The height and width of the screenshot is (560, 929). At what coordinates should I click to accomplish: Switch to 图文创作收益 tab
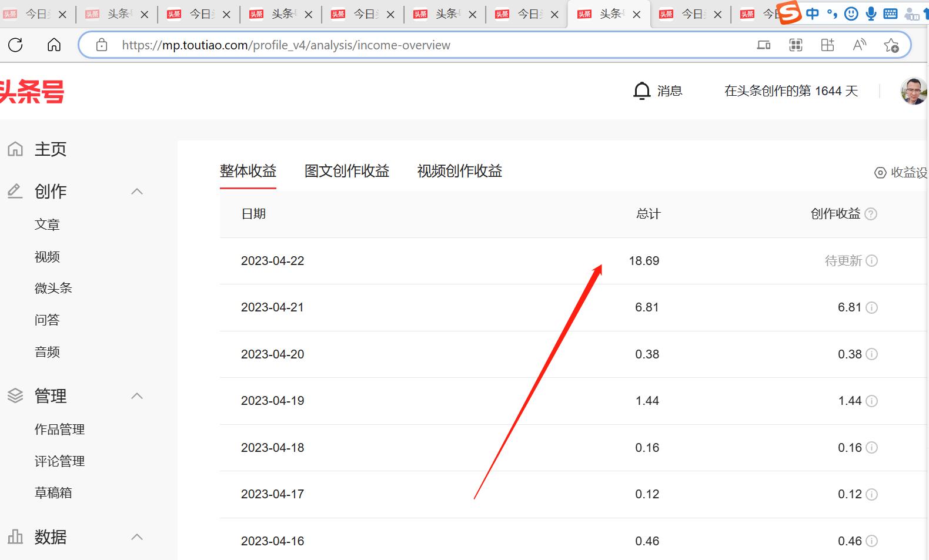coord(347,171)
